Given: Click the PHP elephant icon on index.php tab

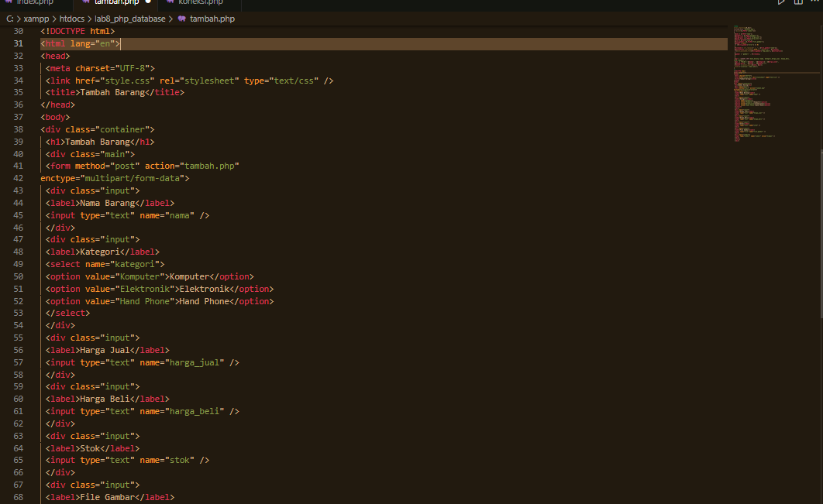Looking at the screenshot, I should pyautogui.click(x=9, y=3).
